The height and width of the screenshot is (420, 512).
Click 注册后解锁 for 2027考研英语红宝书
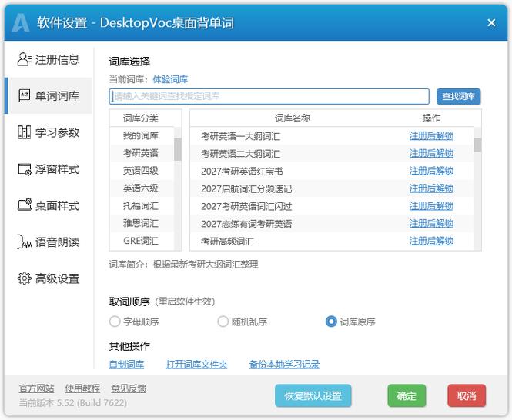(x=431, y=171)
